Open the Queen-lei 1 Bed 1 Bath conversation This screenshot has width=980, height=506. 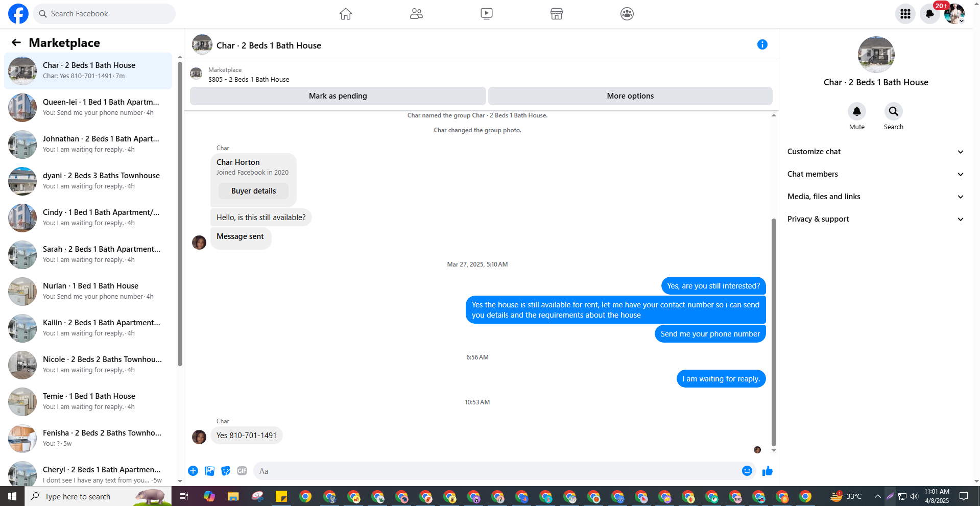[88, 107]
